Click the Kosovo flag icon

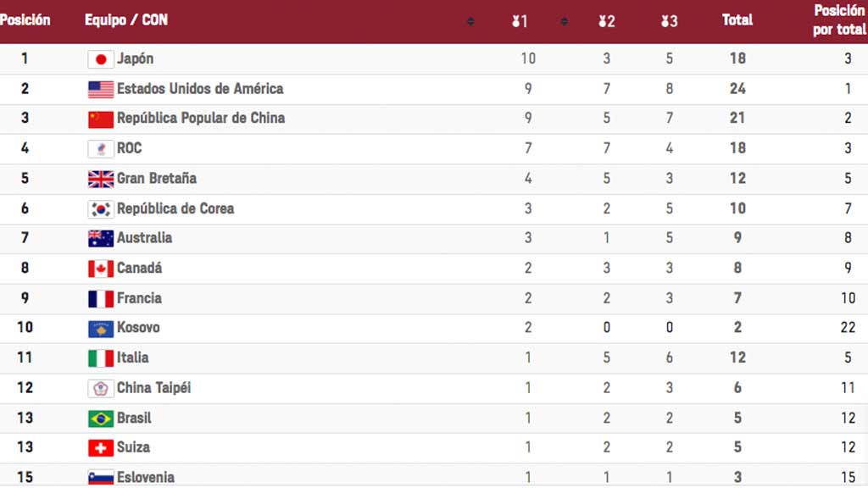(101, 329)
